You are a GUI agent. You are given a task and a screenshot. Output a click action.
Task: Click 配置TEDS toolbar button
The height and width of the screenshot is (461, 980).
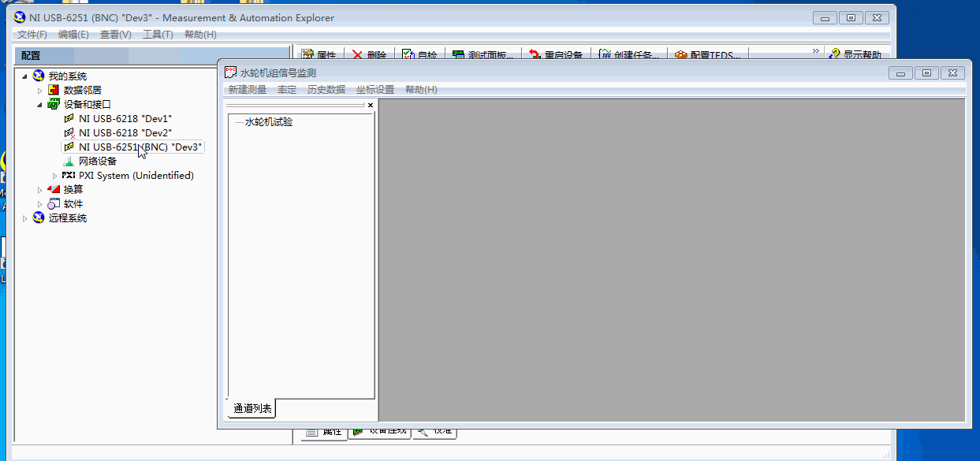click(707, 55)
